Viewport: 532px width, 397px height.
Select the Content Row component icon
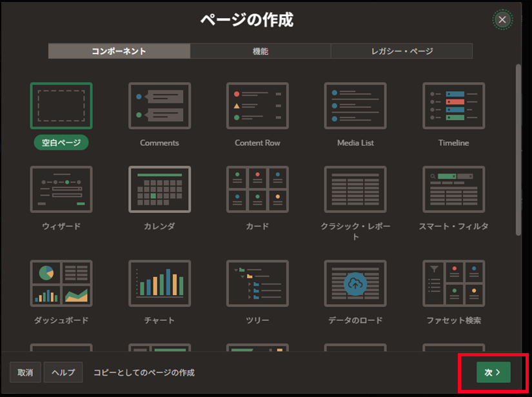point(257,106)
